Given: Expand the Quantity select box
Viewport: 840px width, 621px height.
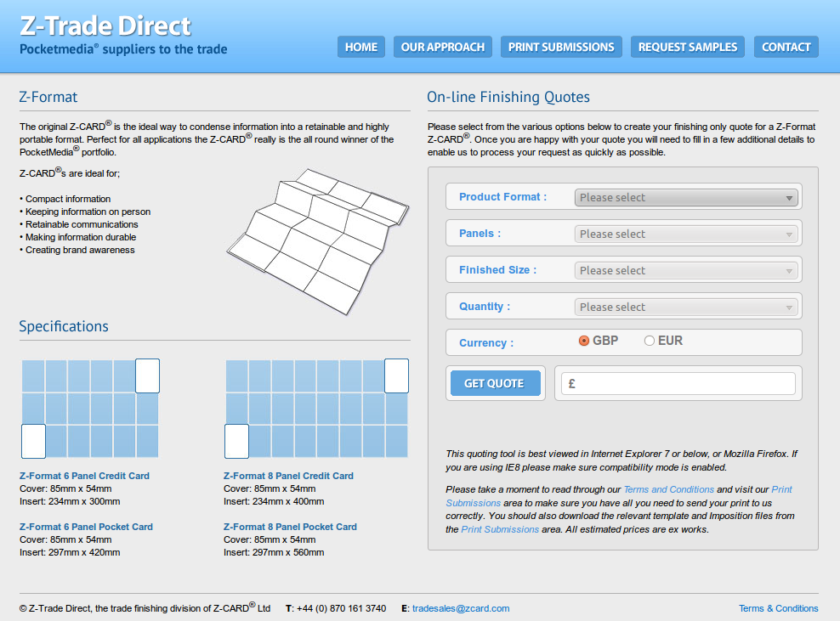Looking at the screenshot, I should point(686,308).
